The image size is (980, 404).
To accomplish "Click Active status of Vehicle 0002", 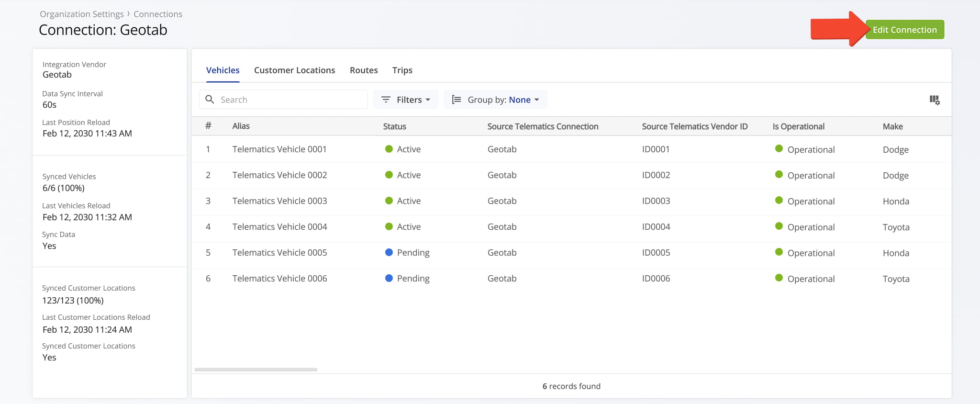I will (x=409, y=175).
